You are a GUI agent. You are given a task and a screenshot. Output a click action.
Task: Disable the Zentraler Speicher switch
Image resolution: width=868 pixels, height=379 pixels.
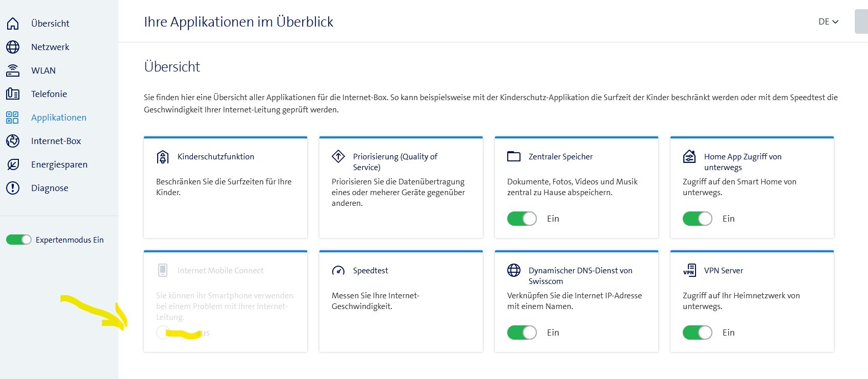(x=522, y=219)
